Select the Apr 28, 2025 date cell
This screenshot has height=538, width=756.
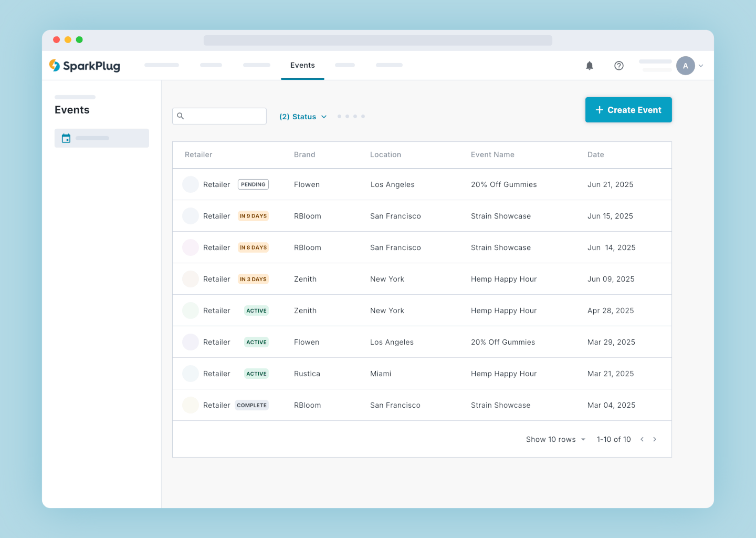611,311
